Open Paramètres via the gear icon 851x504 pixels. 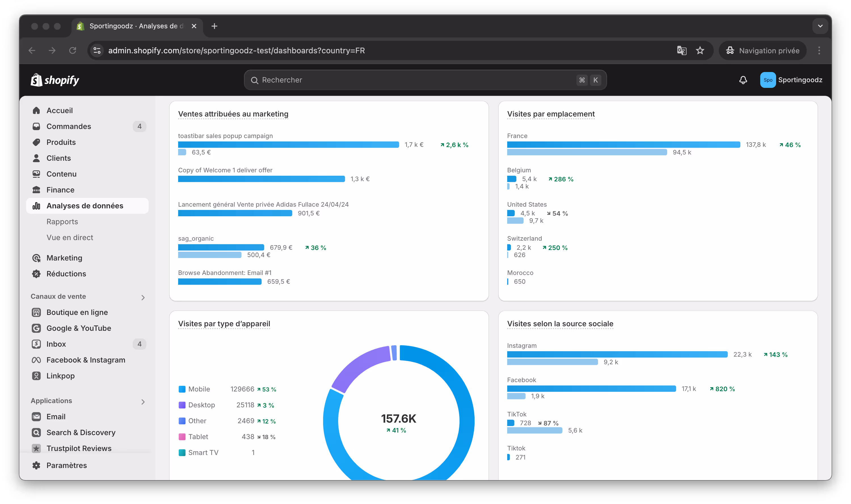tap(36, 465)
